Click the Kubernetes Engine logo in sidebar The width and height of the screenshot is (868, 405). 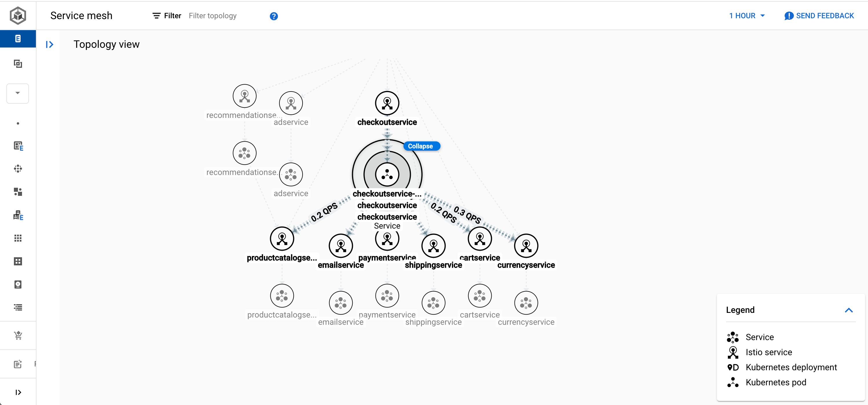(x=18, y=16)
